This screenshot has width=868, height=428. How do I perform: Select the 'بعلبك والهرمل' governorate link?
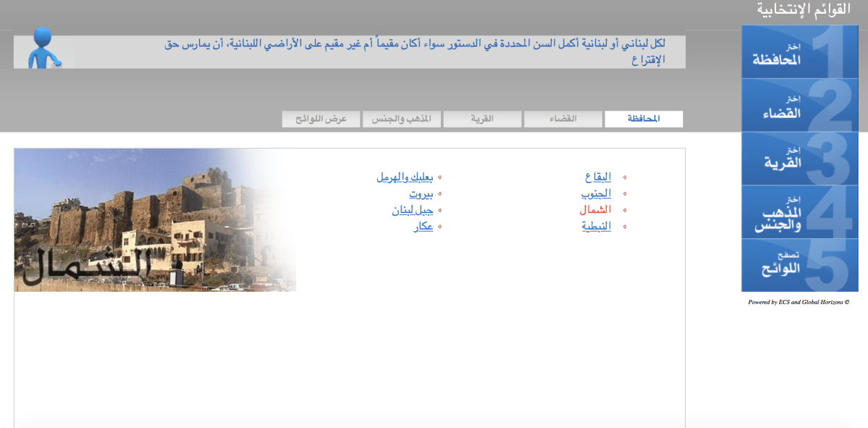click(405, 177)
